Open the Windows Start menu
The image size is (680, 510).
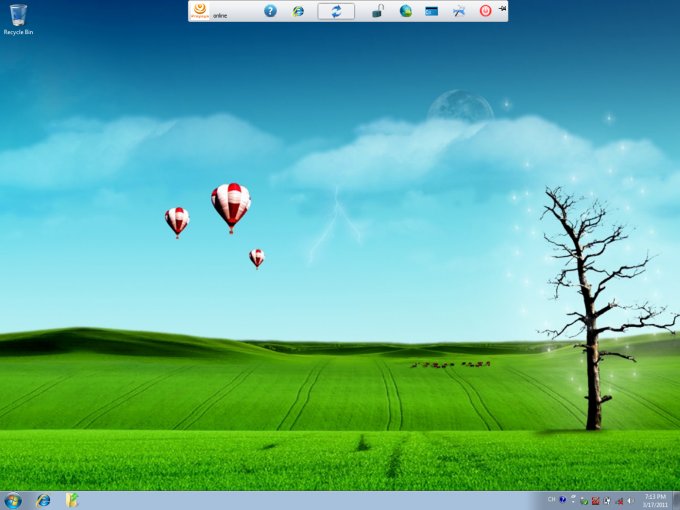[13, 500]
